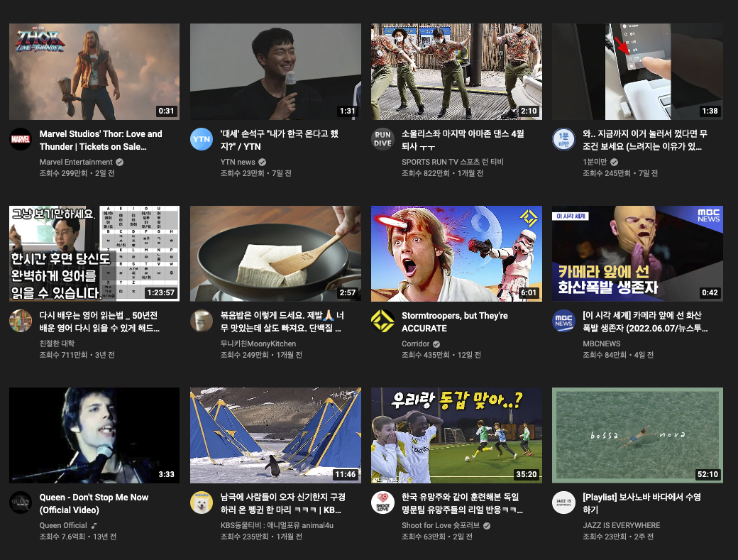The image size is (738, 560).
Task: Open the MBC NEWS channel avatar
Action: click(x=563, y=321)
